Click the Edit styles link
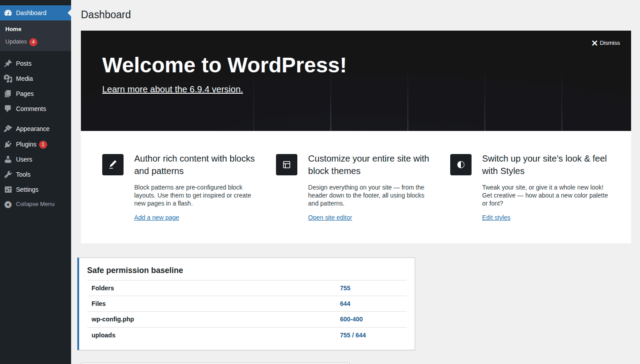 click(x=496, y=218)
